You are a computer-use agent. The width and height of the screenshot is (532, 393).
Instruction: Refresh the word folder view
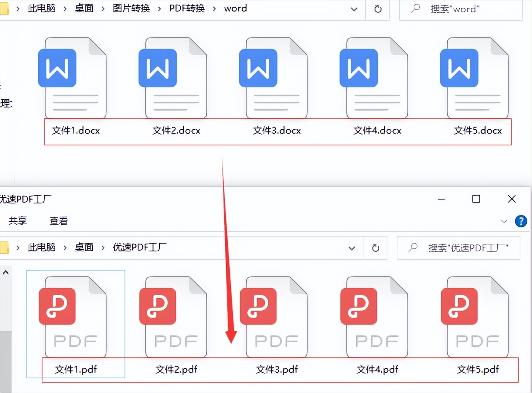click(377, 9)
